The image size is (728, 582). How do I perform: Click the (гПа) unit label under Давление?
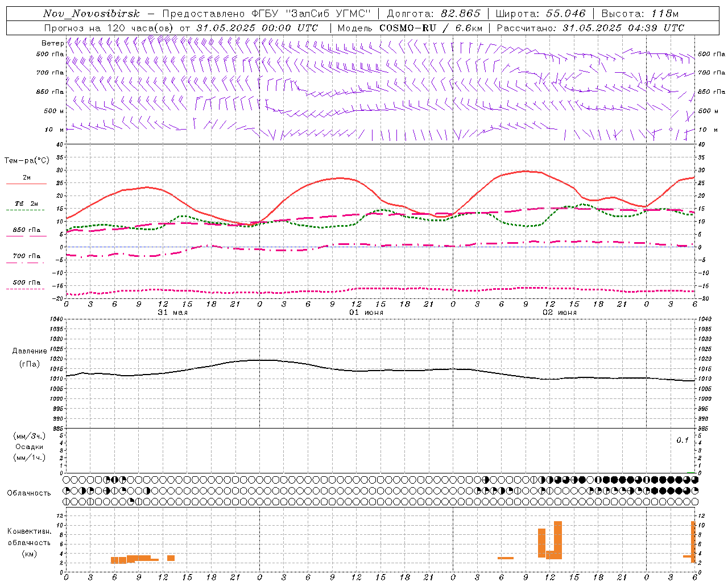coord(29,364)
